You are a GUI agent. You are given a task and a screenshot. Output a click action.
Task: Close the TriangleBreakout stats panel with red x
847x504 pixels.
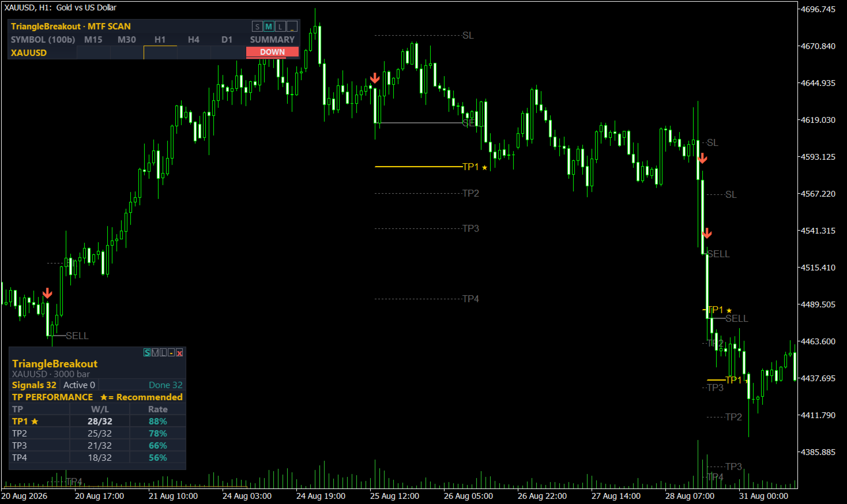pyautogui.click(x=179, y=352)
